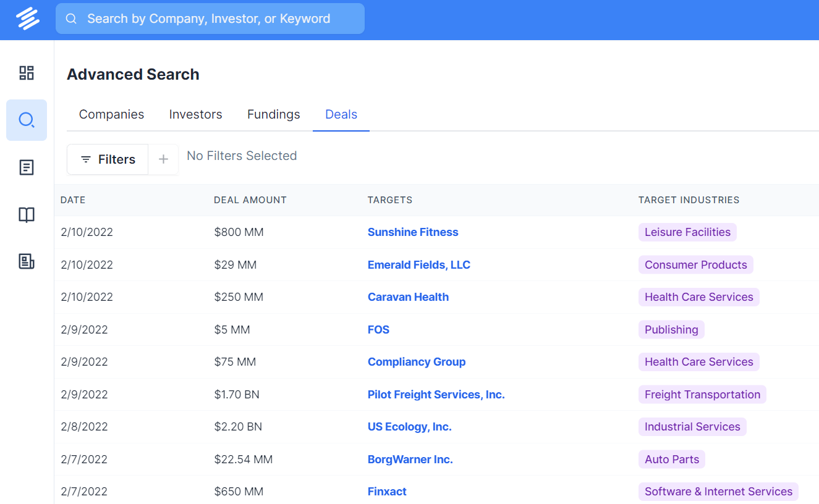Focus the company search input field
819x504 pixels.
coord(210,19)
